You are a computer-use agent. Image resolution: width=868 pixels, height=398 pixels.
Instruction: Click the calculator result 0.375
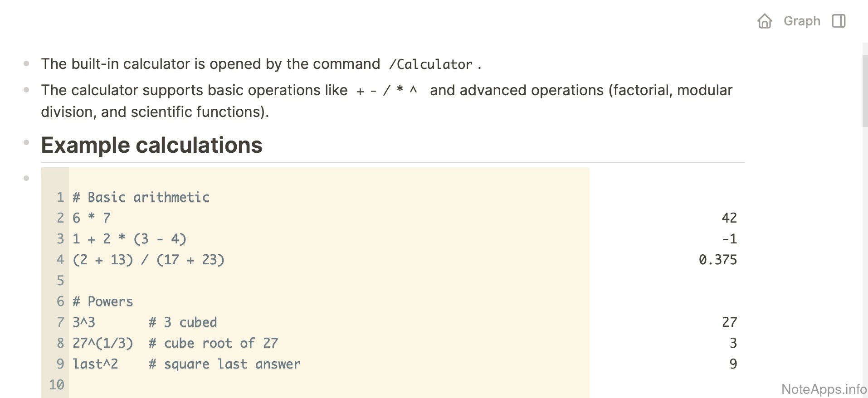tap(717, 260)
